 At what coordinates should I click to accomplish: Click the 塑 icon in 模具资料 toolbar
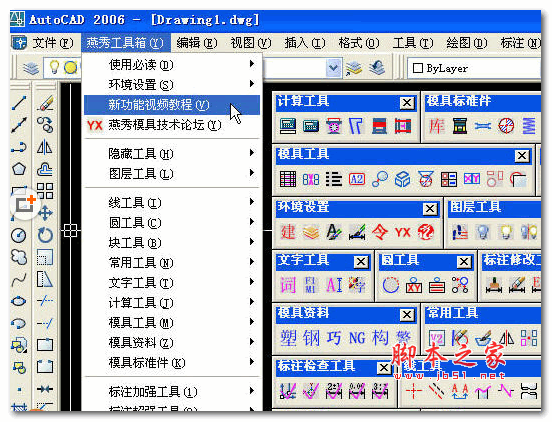pyautogui.click(x=288, y=338)
